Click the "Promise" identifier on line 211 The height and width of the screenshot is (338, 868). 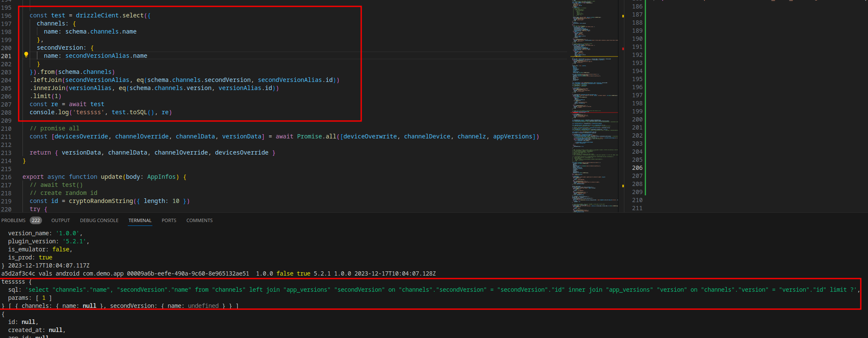pos(309,136)
